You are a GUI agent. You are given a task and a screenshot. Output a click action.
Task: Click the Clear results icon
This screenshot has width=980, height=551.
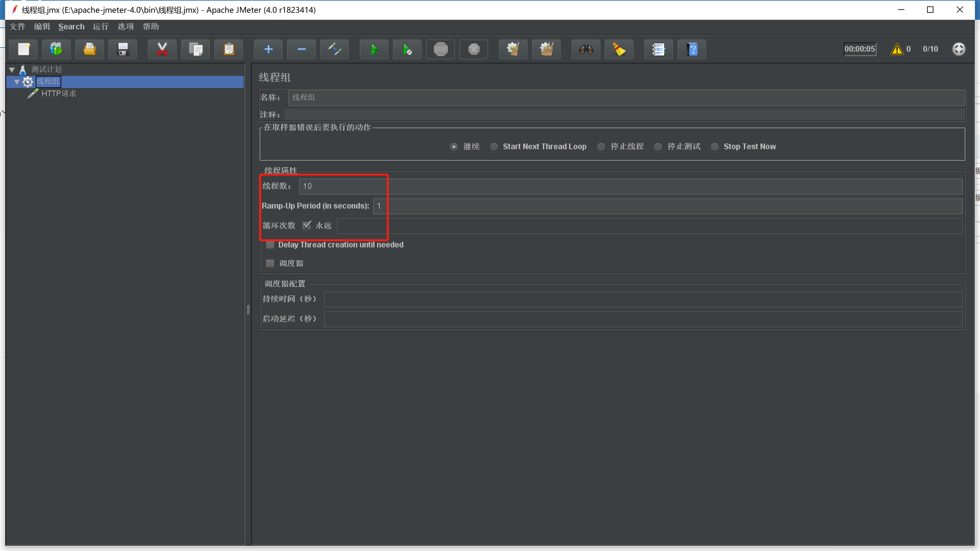pos(513,49)
